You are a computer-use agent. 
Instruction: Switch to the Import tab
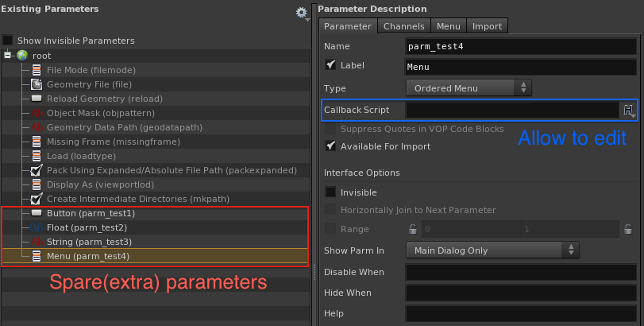pos(487,26)
